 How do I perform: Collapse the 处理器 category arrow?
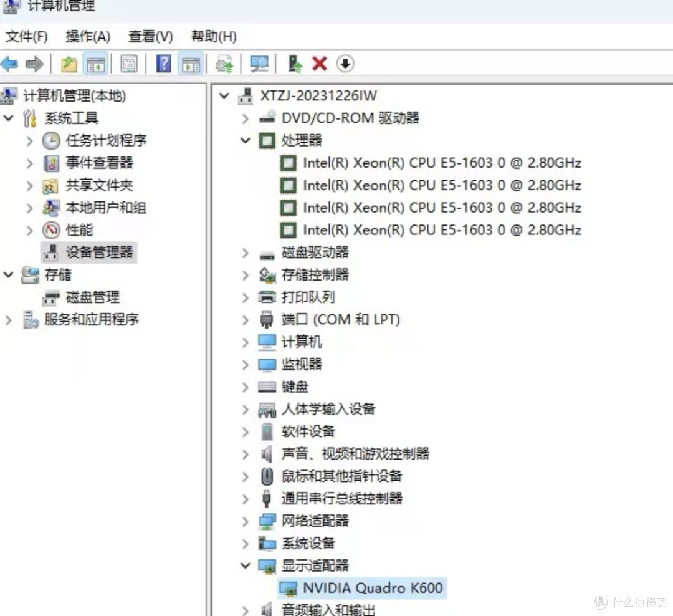pyautogui.click(x=245, y=140)
